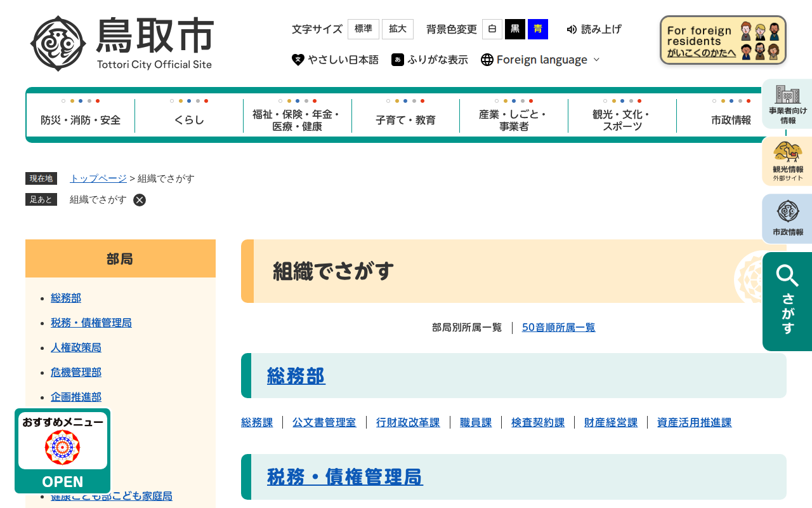Click the read-aloud speaker icon
Viewport: 812px width, 508px height.
point(572,29)
